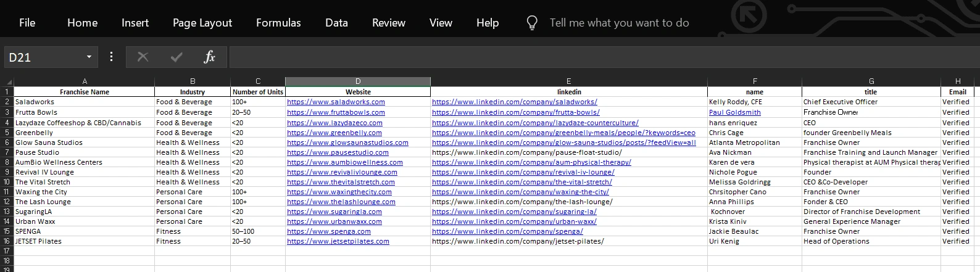Open the Page Layout tab
The height and width of the screenshot is (272, 980).
(202, 23)
